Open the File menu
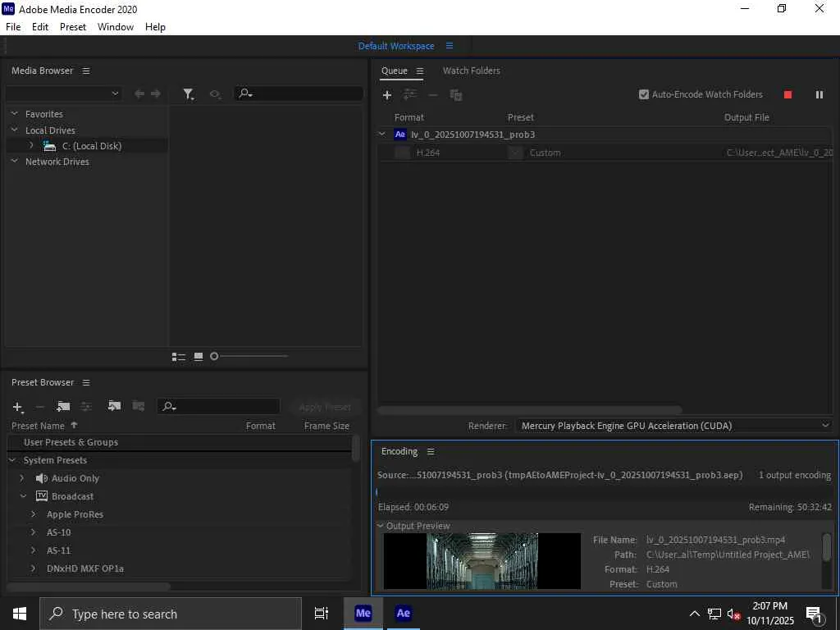Viewport: 840px width, 630px height. tap(13, 27)
